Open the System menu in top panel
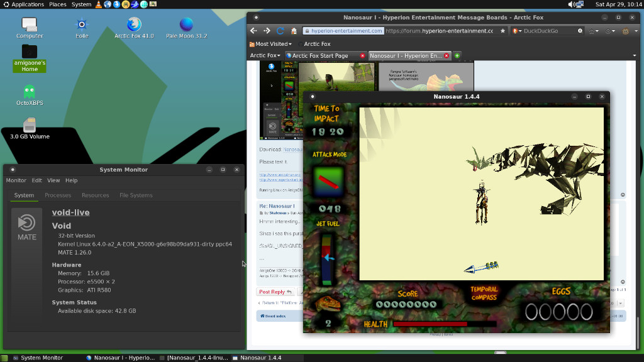The width and height of the screenshot is (644, 362). click(x=81, y=4)
